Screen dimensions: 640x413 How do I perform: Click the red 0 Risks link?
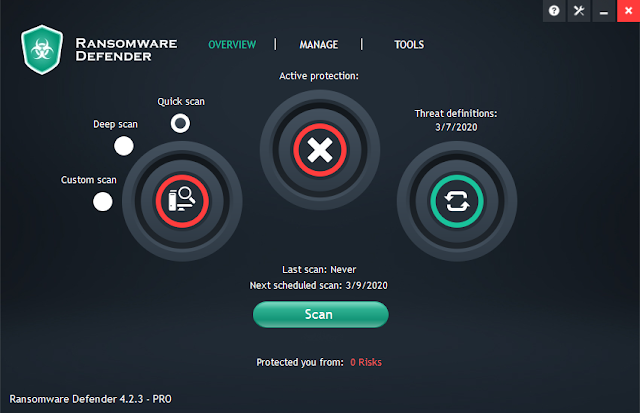click(x=366, y=362)
